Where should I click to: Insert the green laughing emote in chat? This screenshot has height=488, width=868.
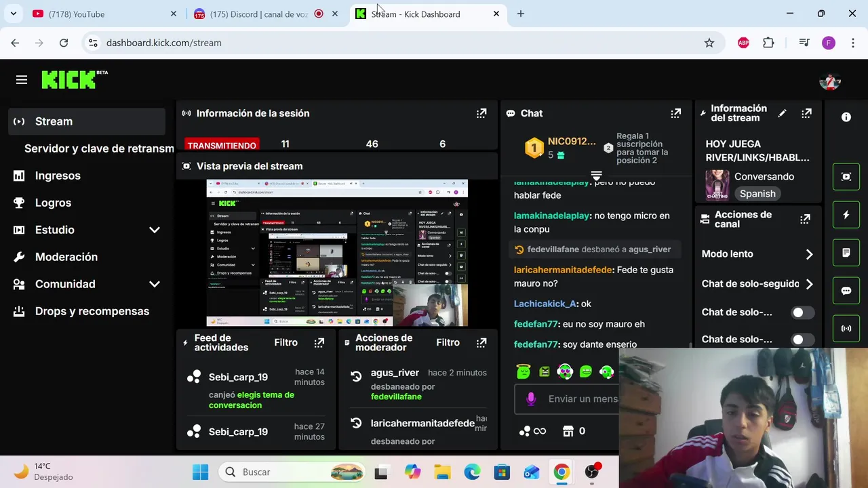point(586,371)
